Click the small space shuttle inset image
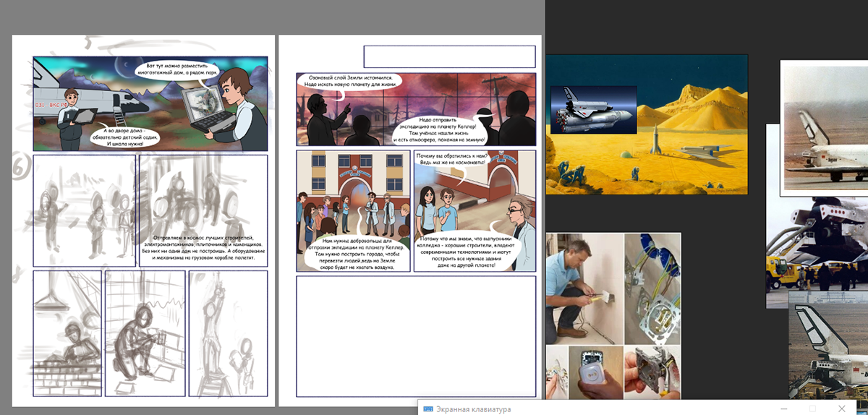Image resolution: width=868 pixels, height=415 pixels. (x=593, y=109)
